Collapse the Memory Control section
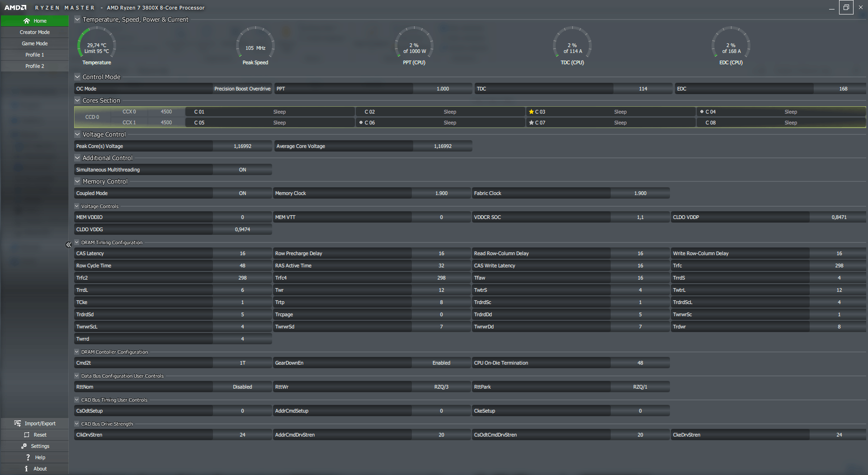 coord(77,181)
